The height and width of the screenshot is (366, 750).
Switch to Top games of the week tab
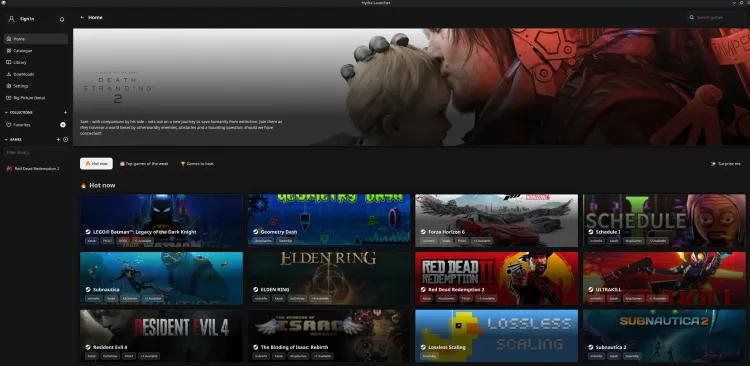144,164
